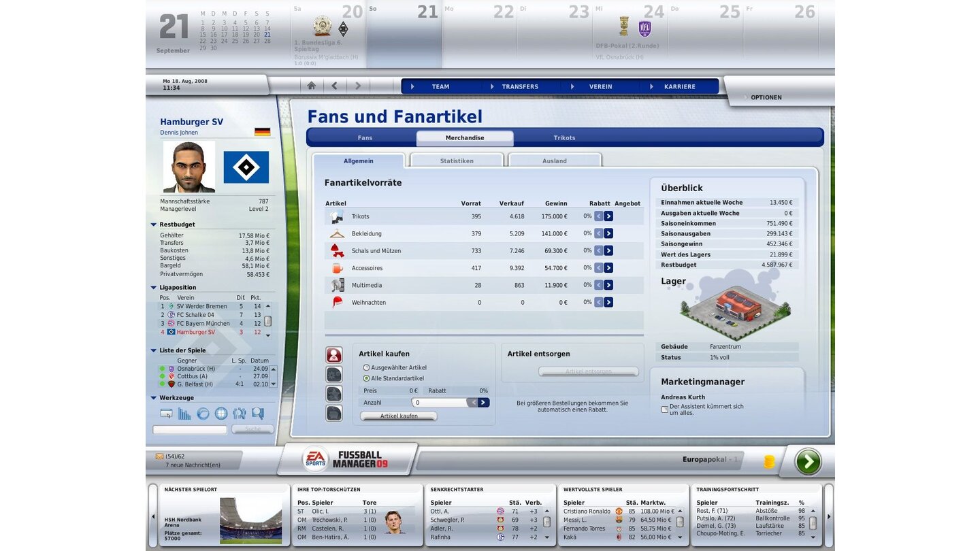980x551 pixels.
Task: Open the OPTIONEN menu
Action: point(766,97)
